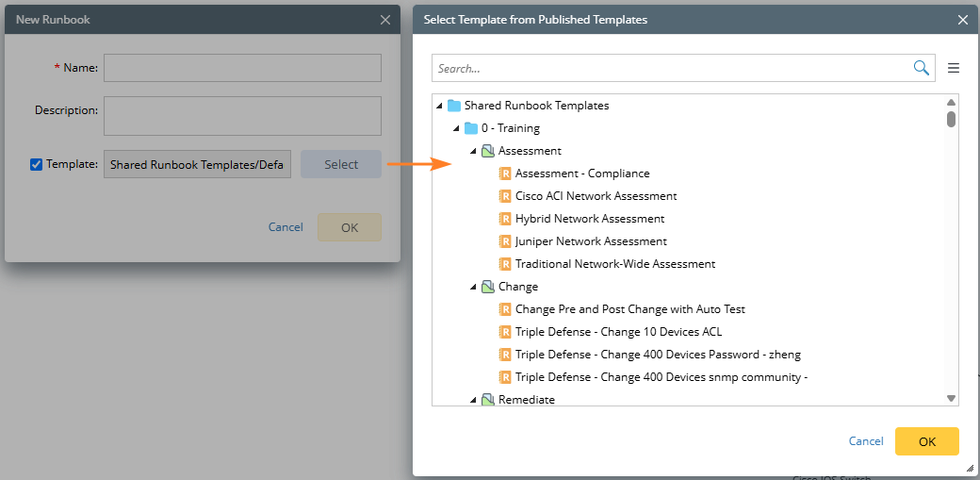
Task: Uncheck the Template checkbox
Action: point(37,164)
